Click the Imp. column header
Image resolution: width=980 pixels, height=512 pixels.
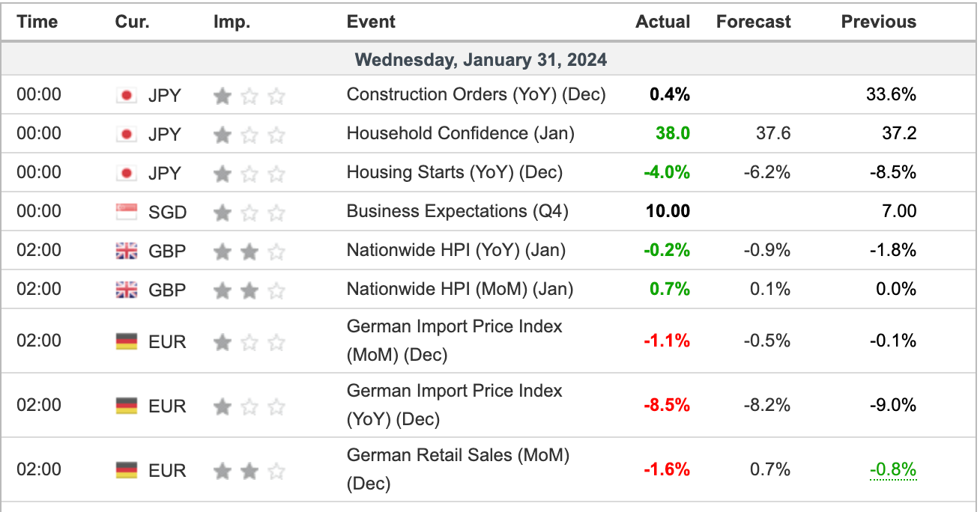pyautogui.click(x=232, y=22)
